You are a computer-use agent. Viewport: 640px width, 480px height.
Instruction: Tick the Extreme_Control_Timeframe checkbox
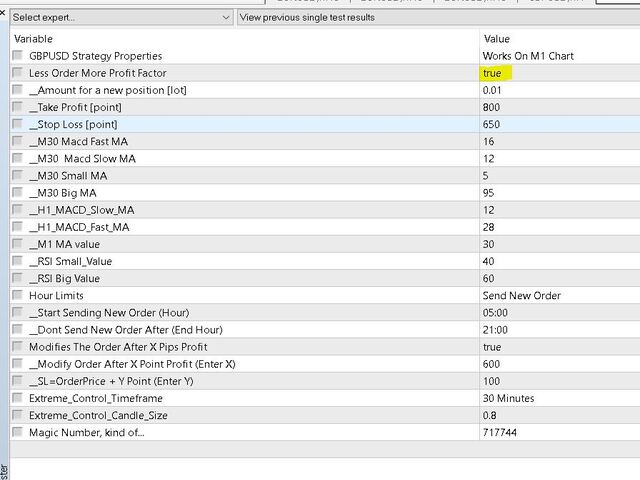click(x=17, y=398)
